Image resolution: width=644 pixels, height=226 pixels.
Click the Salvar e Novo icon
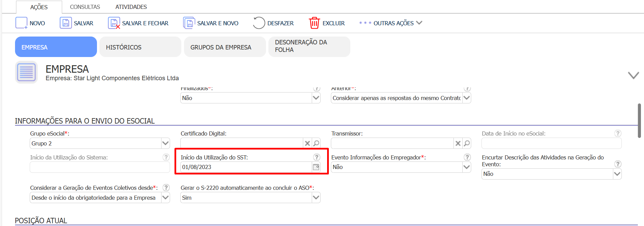[x=189, y=23]
